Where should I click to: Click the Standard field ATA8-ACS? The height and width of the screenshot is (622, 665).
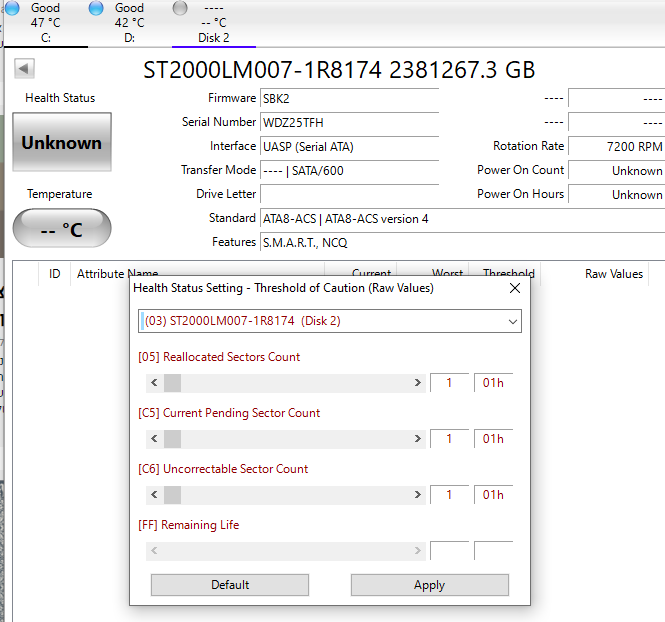pyautogui.click(x=462, y=219)
